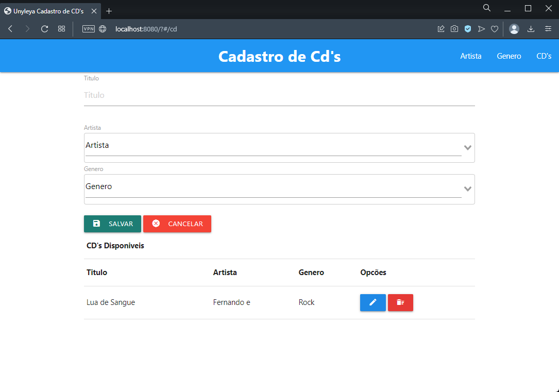Viewport: 559px width, 392px height.
Task: Click the profile account icon
Action: point(514,29)
